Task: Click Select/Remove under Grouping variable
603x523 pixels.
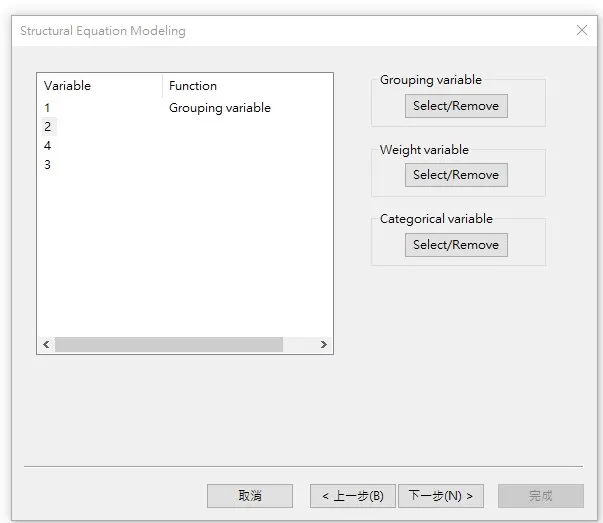Action: tap(456, 106)
